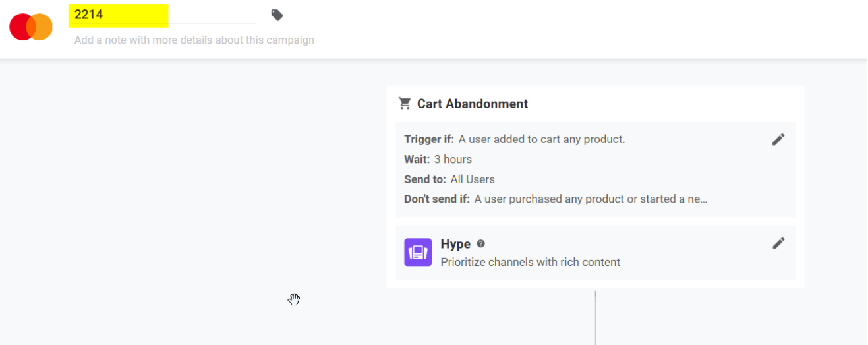Viewport: 868px width, 345px height.
Task: Click the 'All Users' audience value
Action: click(x=473, y=179)
